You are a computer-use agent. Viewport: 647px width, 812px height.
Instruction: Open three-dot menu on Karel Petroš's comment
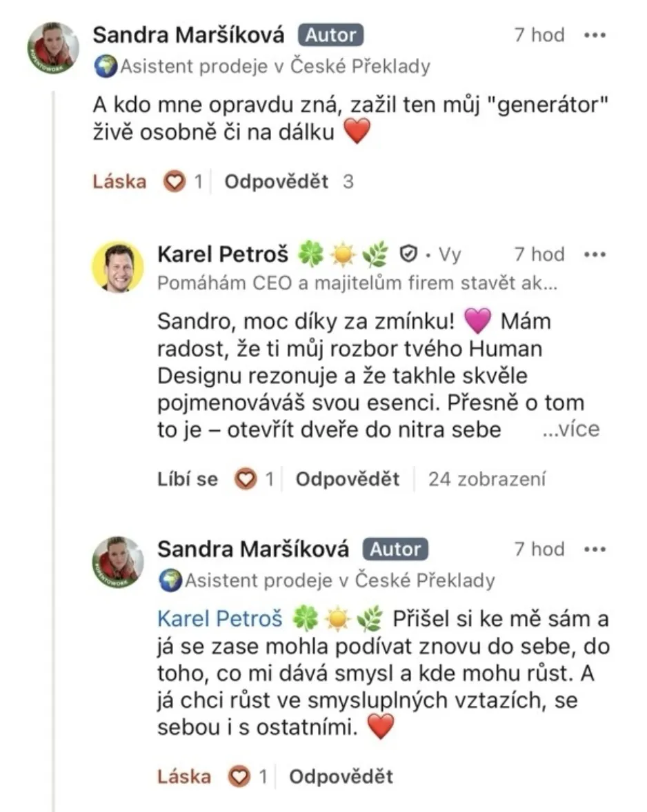click(595, 254)
